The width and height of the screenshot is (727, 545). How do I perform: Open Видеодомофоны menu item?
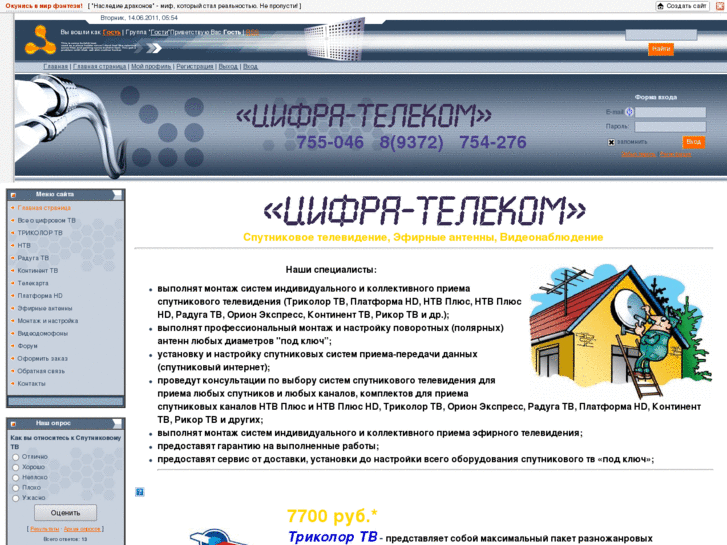pos(43,333)
